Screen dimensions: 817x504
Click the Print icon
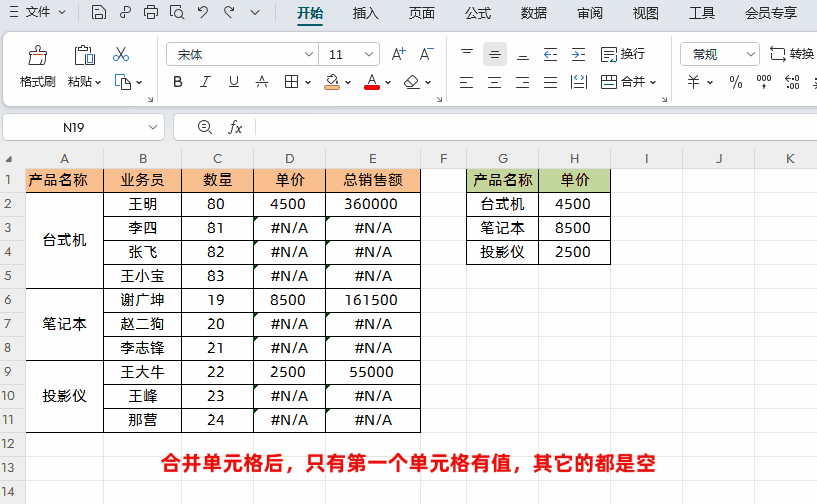pyautogui.click(x=151, y=12)
